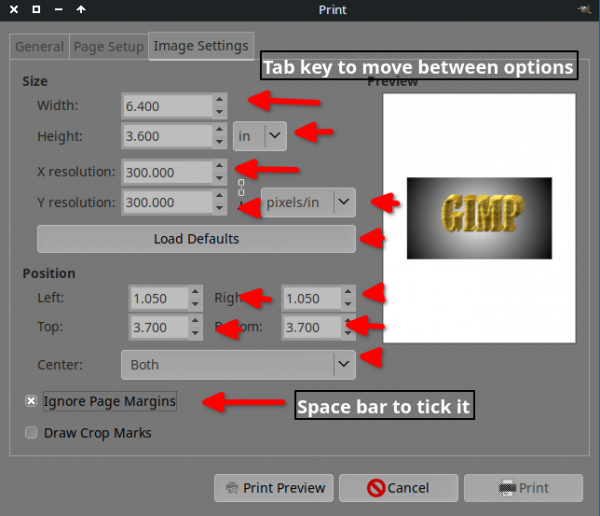This screenshot has height=516, width=600.
Task: Increase X resolution using up arrow
Action: [219, 166]
